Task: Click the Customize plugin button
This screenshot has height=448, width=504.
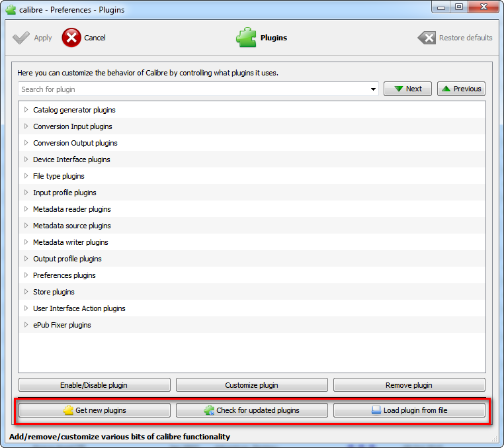Action: click(252, 385)
